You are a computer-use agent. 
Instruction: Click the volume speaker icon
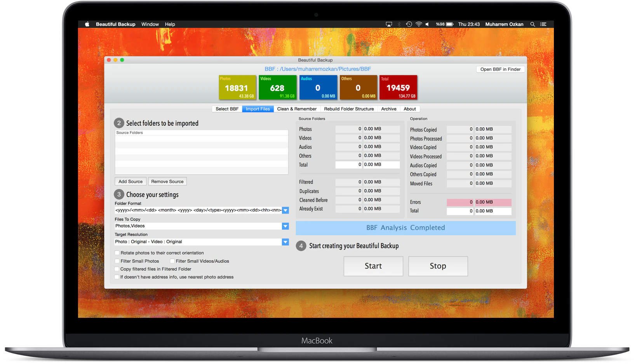pyautogui.click(x=427, y=24)
